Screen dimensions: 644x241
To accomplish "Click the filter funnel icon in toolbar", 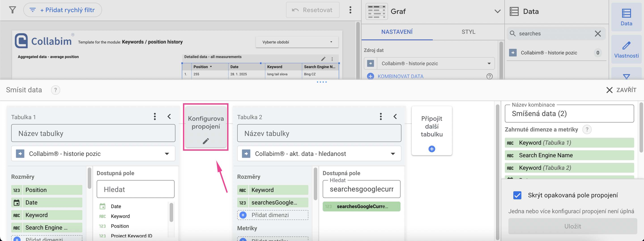I will (13, 10).
